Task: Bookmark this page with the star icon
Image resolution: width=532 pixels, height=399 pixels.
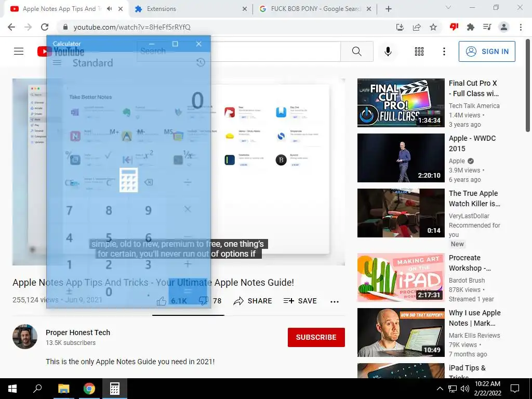Action: pyautogui.click(x=433, y=27)
